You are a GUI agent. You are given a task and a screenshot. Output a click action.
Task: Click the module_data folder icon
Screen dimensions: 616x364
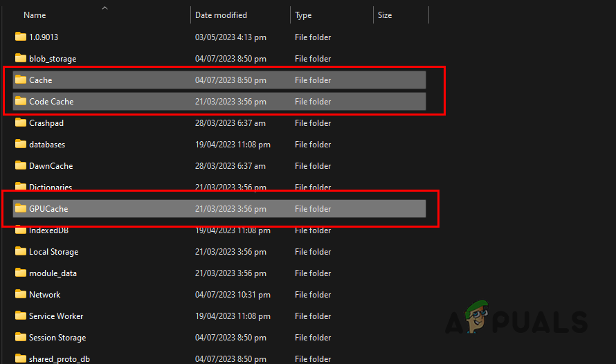(21, 273)
